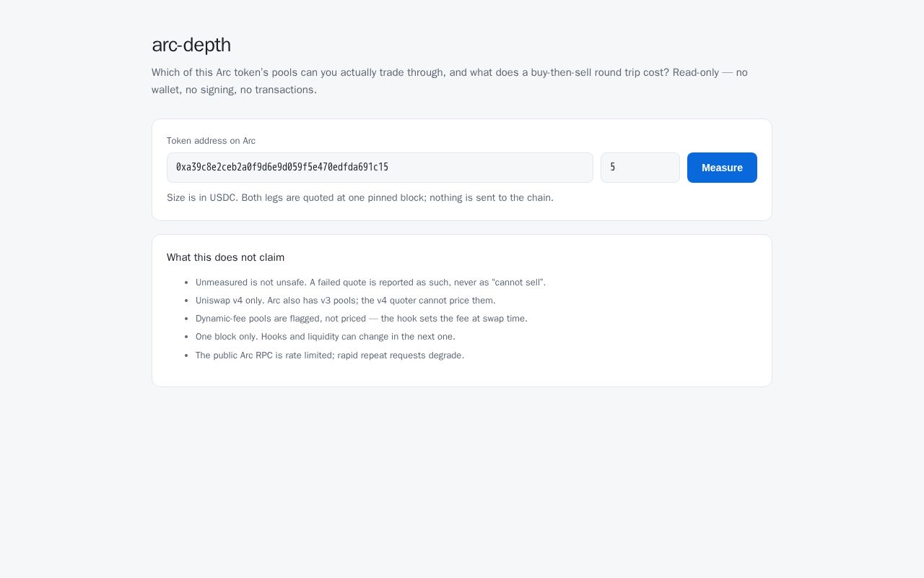This screenshot has width=924, height=578.
Task: Click the "Uniswap v4 only" bullet
Action: coord(346,301)
